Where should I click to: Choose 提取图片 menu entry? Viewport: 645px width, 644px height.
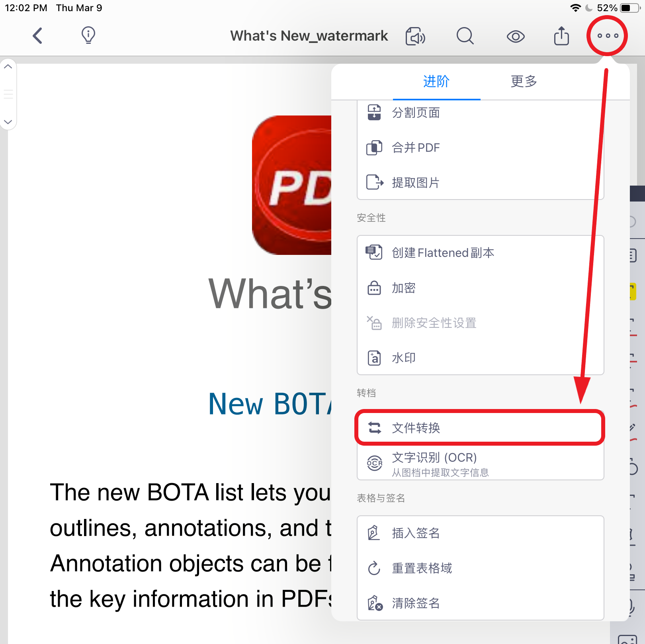481,183
